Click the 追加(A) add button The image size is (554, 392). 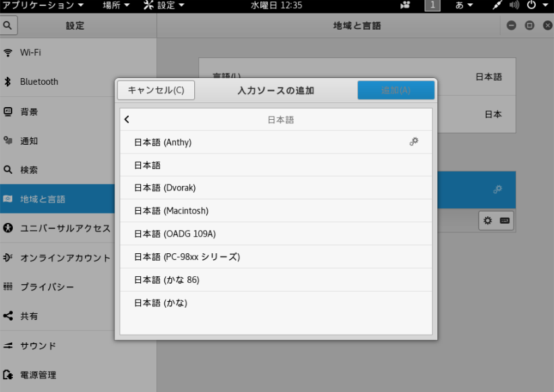(x=396, y=90)
